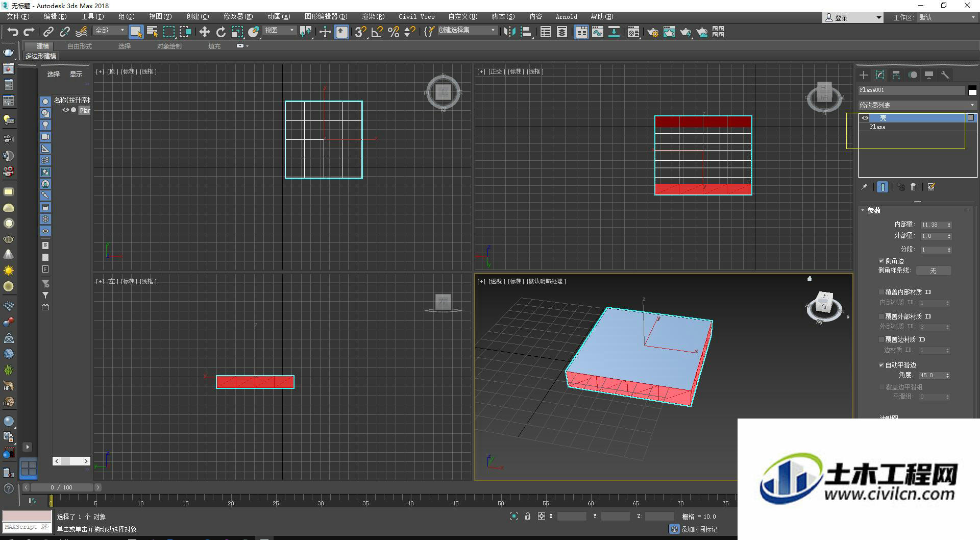Click the Undo arrow icon
980x540 pixels.
13,32
